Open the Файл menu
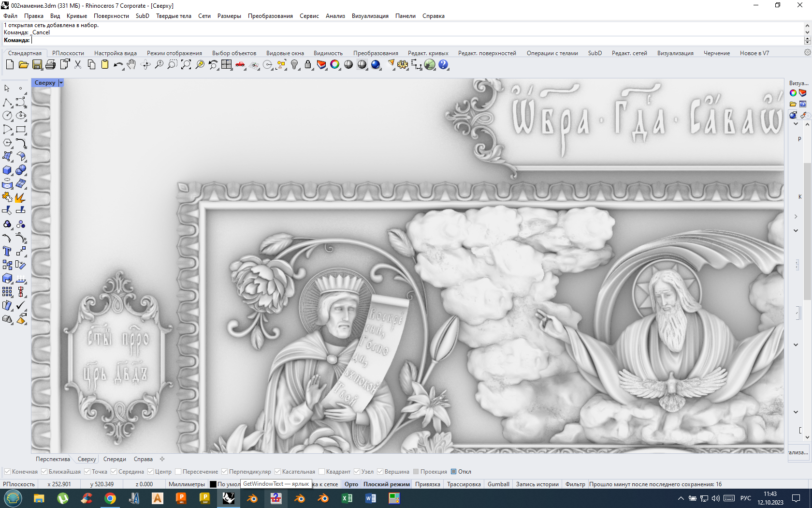Viewport: 812px width, 508px height. tap(10, 16)
